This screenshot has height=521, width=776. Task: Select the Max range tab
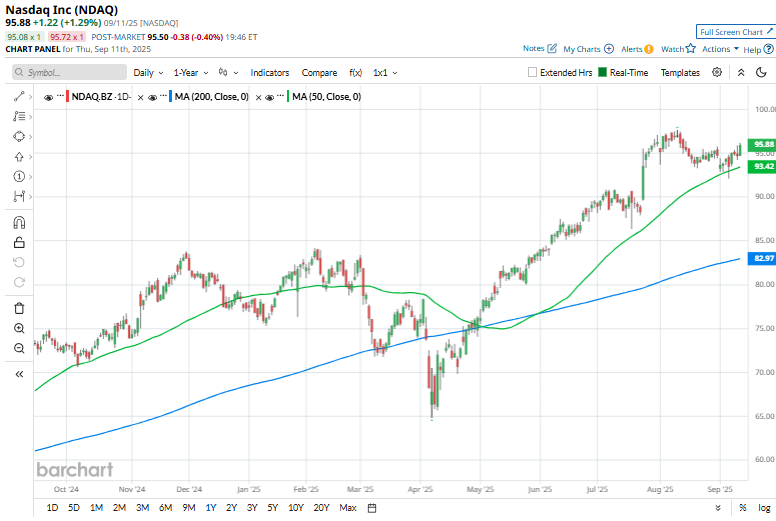click(x=348, y=508)
